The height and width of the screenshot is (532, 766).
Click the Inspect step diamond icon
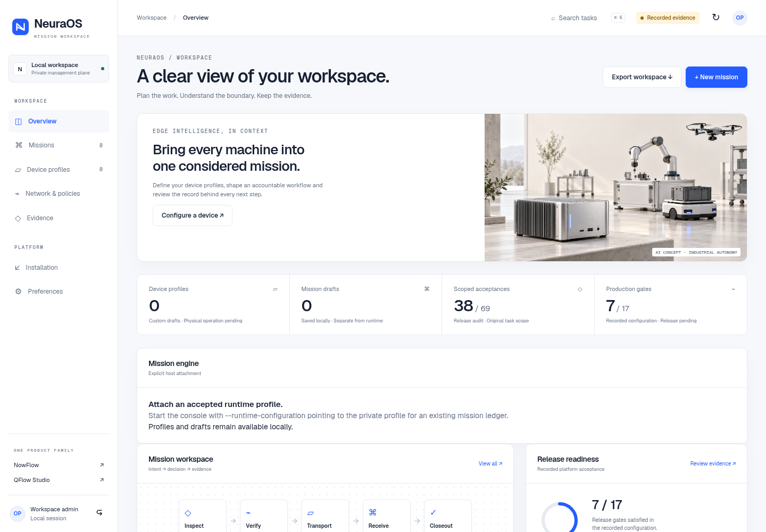pyautogui.click(x=188, y=513)
